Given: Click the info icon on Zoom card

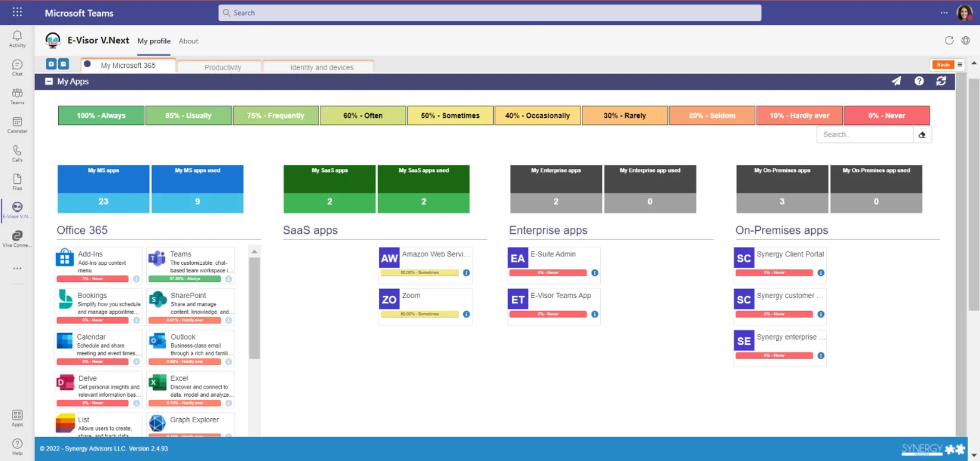Looking at the screenshot, I should pyautogui.click(x=467, y=314).
